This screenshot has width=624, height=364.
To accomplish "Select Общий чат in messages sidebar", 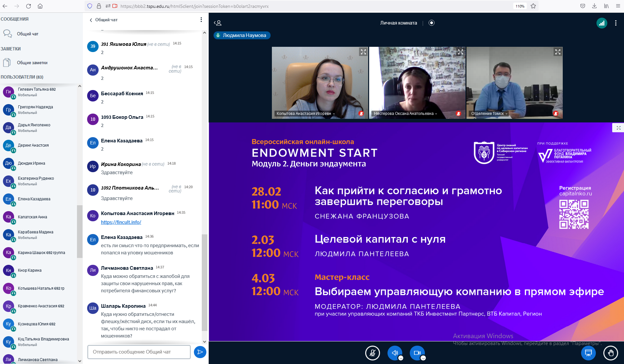I will [28, 34].
